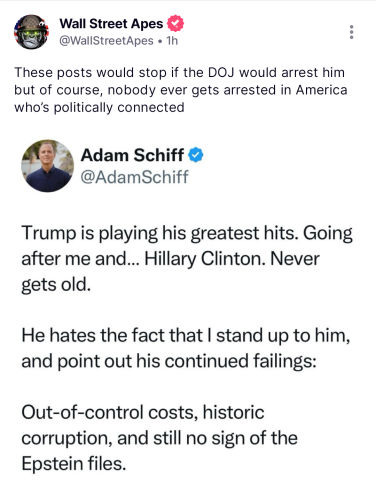Click the caption line starting "These posts would stop"

(x=179, y=72)
